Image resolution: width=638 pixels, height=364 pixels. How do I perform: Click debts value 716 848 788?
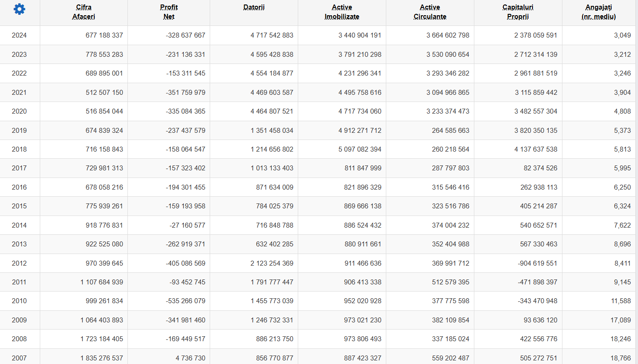275,225
